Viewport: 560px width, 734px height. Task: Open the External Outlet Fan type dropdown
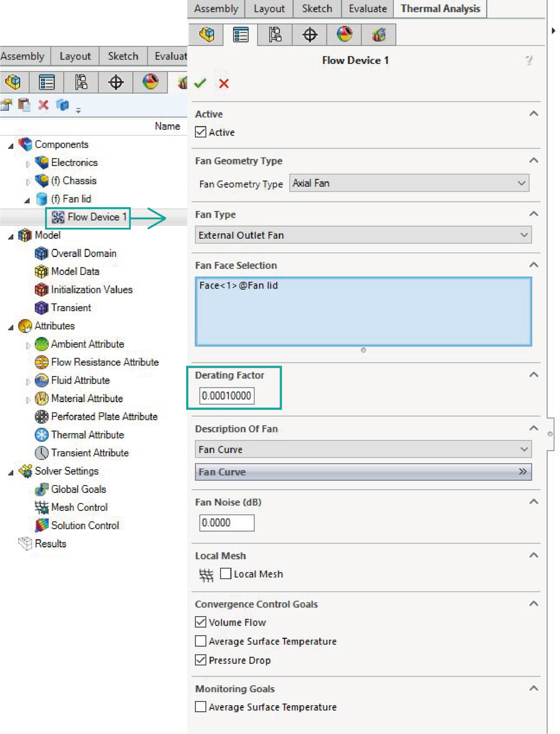pyautogui.click(x=363, y=235)
